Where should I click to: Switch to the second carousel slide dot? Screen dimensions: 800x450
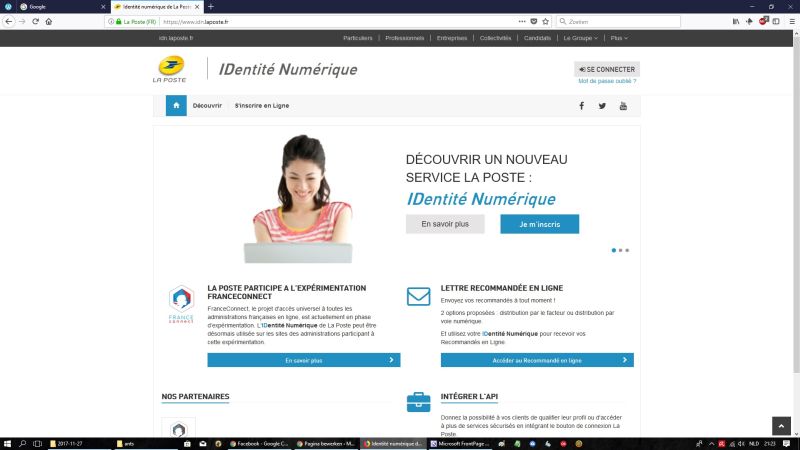coord(620,250)
